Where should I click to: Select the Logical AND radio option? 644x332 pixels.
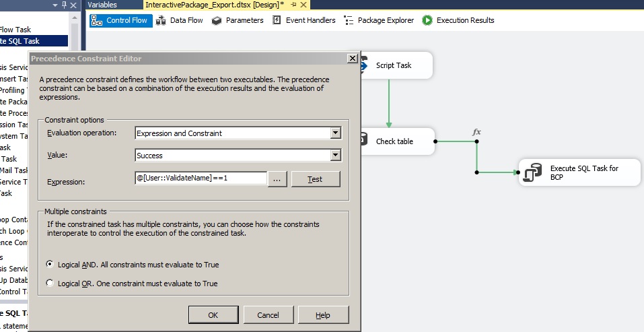[x=50, y=264]
